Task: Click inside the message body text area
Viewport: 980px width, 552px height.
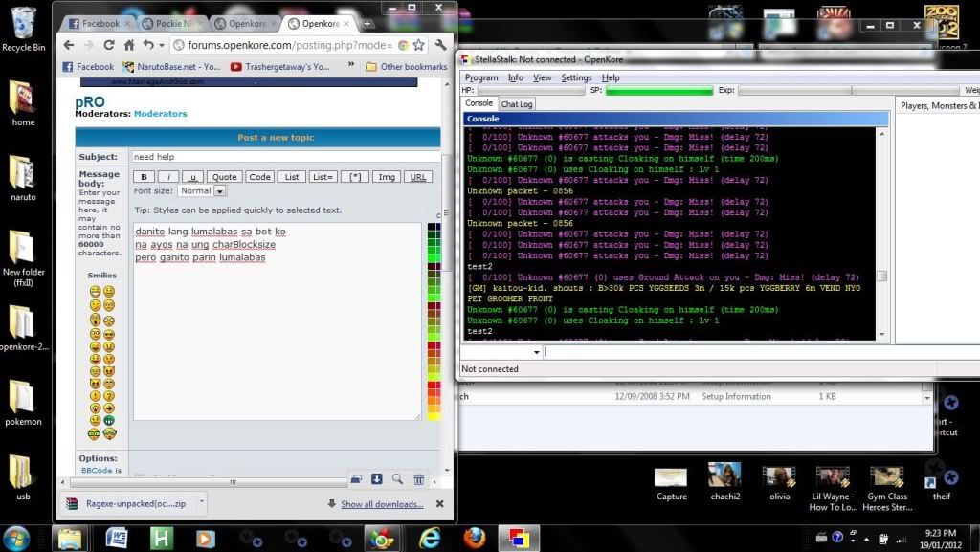Action: coord(277,320)
